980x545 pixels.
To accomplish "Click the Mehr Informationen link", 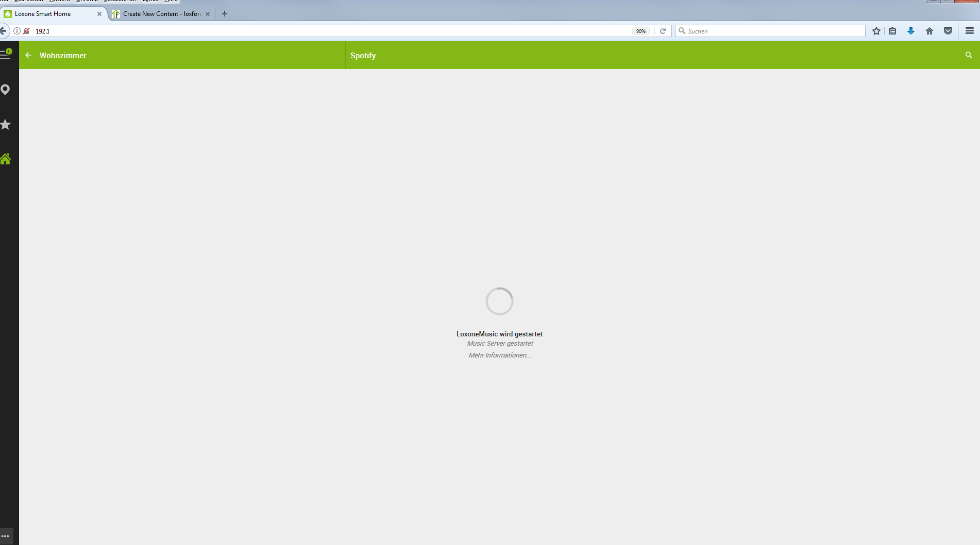I will coord(500,355).
